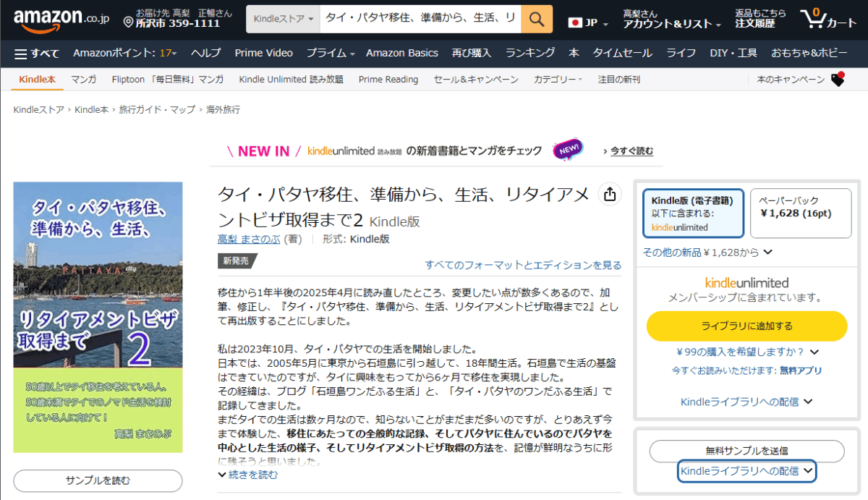
Task: Click author link 高梨 まさのぶ
Action: tap(249, 239)
